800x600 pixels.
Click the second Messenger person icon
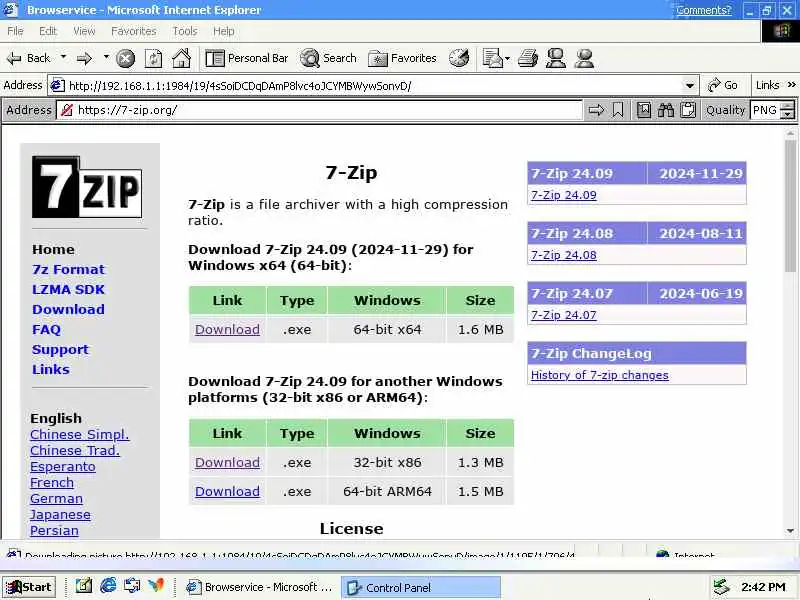pyautogui.click(x=584, y=58)
